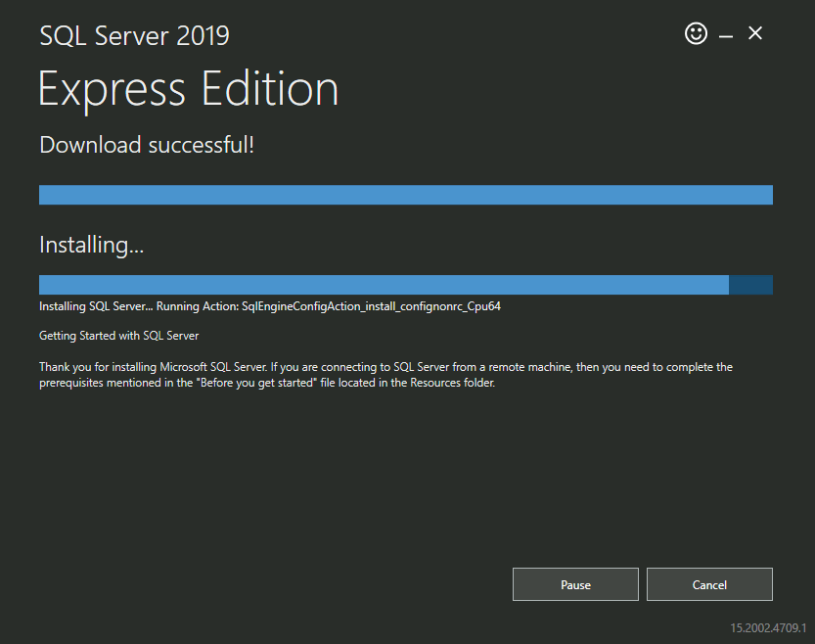This screenshot has height=644, width=815.
Task: Click the version number 15.2002.4709.1
Action: pos(767,626)
